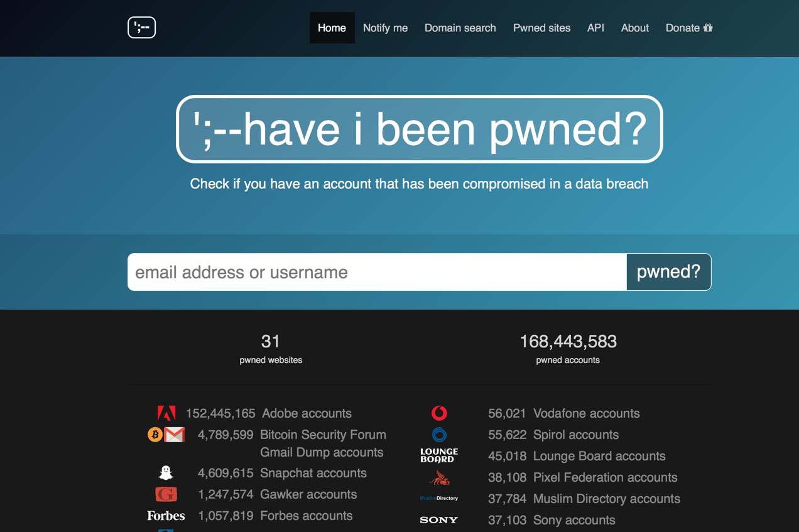Viewport: 799px width, 532px height.
Task: Click the Forbes logo
Action: 166,516
